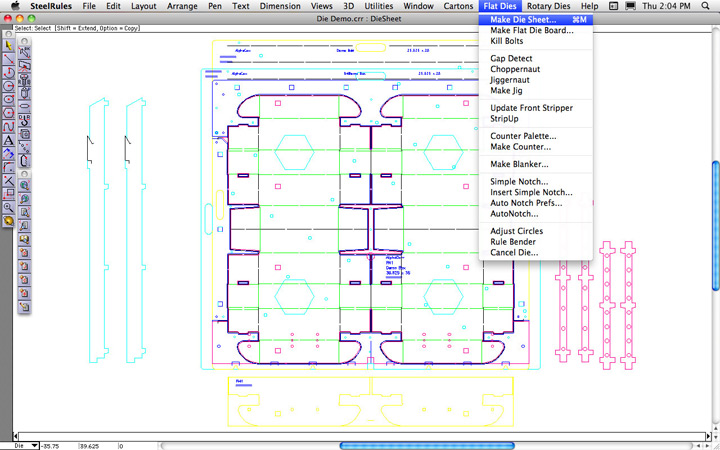This screenshot has width=720, height=450.
Task: Select the arrow selection tool
Action: click(x=9, y=46)
